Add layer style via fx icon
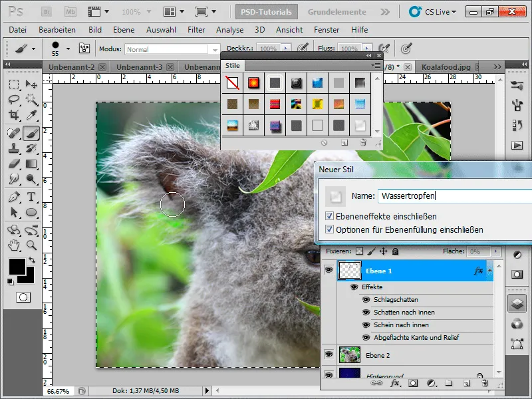Image resolution: width=532 pixels, height=399 pixels. pyautogui.click(x=394, y=384)
